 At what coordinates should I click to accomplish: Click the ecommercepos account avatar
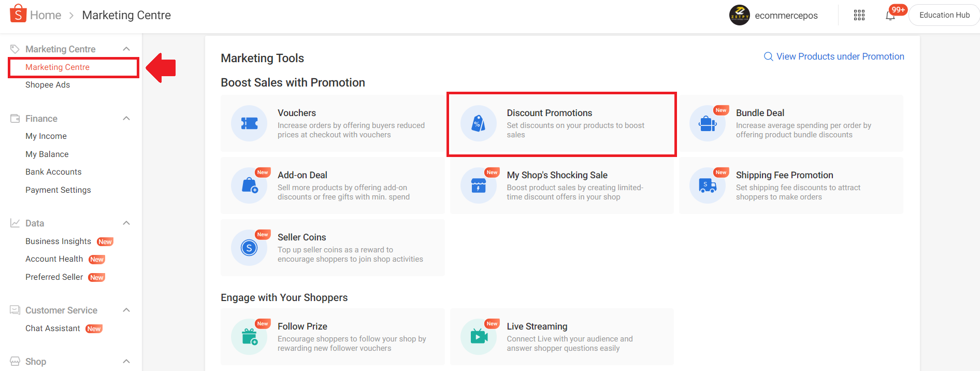[739, 15]
